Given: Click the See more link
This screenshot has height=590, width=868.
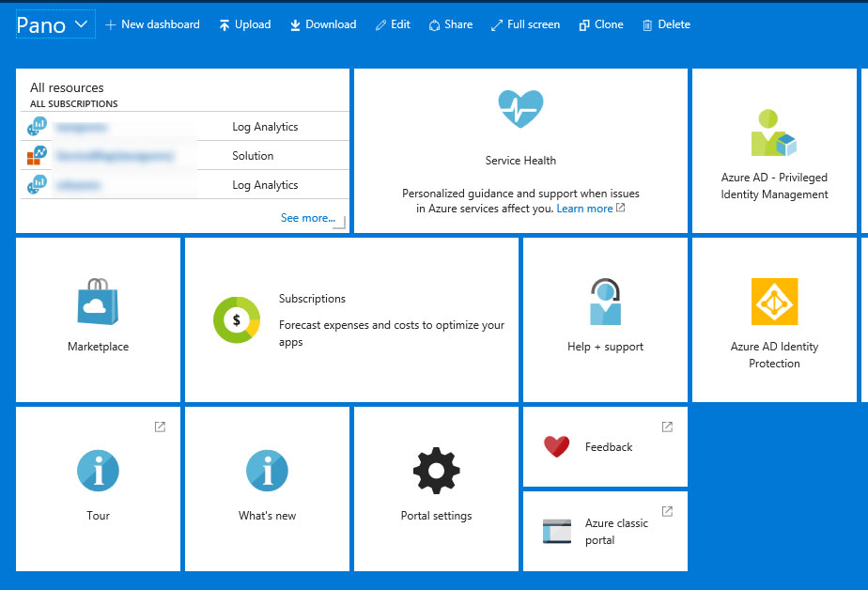Looking at the screenshot, I should point(307,218).
